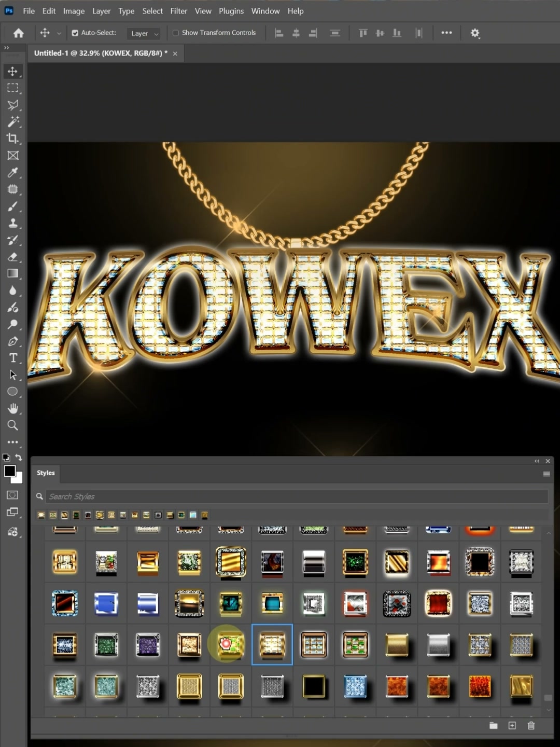Select the Styles panel tab
560x747 pixels.
pos(46,473)
